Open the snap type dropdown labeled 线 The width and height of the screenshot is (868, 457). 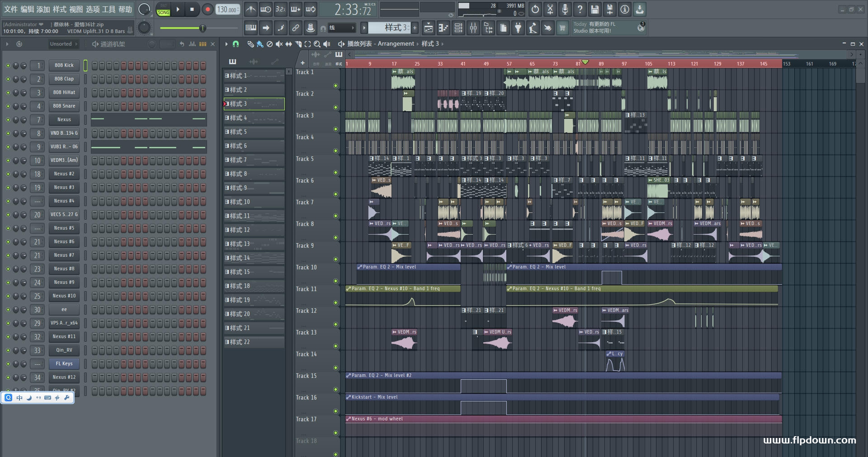341,28
